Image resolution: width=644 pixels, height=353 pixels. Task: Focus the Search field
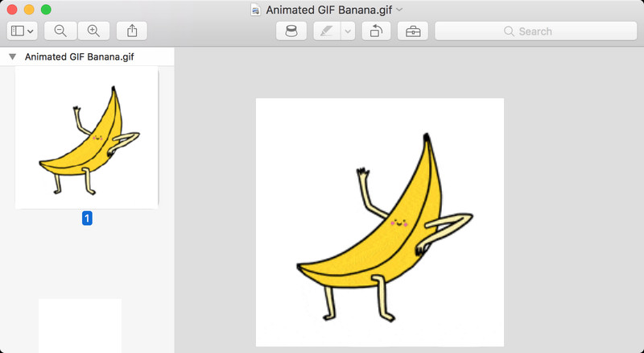[535, 31]
